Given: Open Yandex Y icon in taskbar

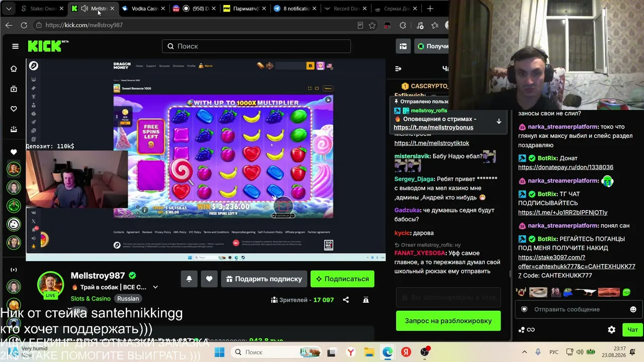Looking at the screenshot, I should point(350,352).
